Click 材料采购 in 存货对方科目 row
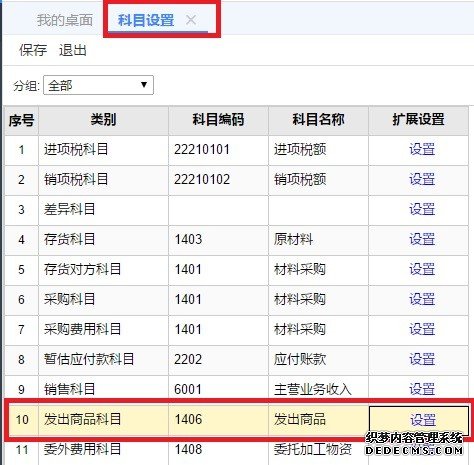 coord(318,270)
